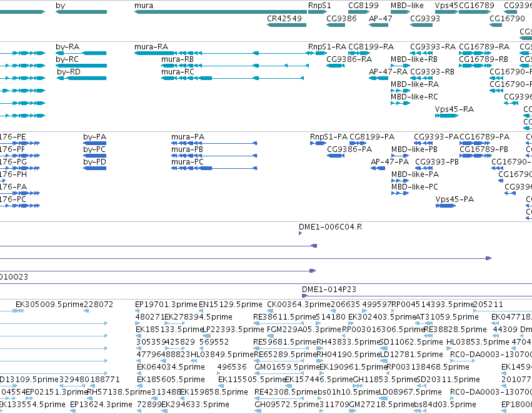Click the CG9386-RA transcript label

[x=349, y=59]
